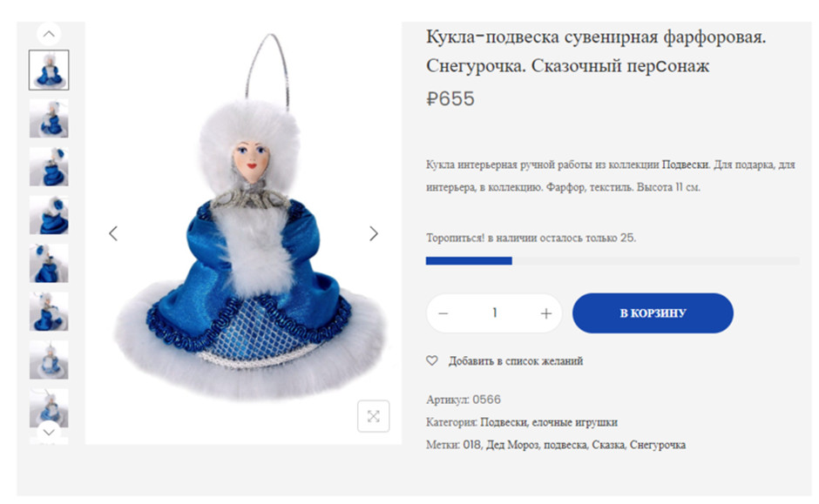Decrease quantity with minus button
This screenshot has height=504, width=819.
pyautogui.click(x=443, y=313)
